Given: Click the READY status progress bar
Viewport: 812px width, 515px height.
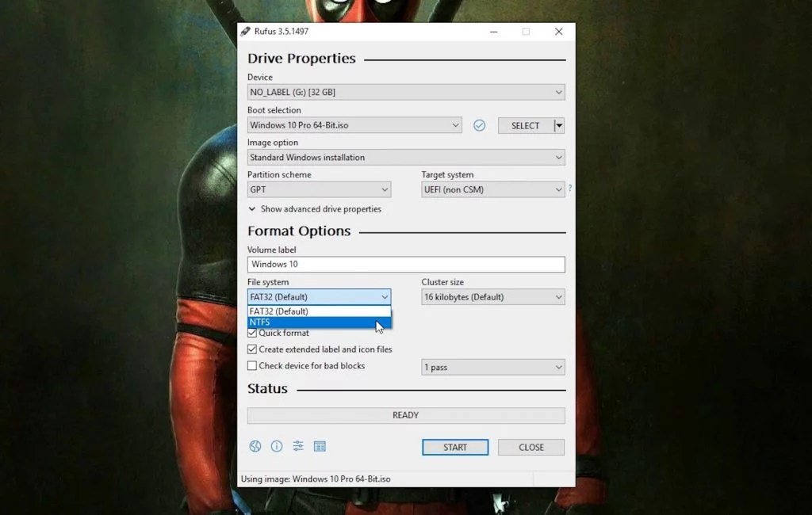Looking at the screenshot, I should pyautogui.click(x=405, y=414).
